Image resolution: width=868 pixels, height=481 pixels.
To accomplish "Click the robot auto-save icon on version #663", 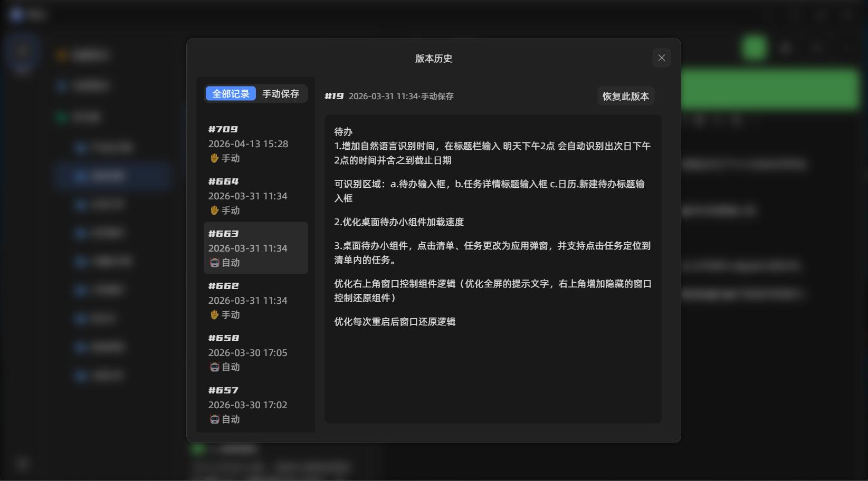I will pyautogui.click(x=214, y=263).
